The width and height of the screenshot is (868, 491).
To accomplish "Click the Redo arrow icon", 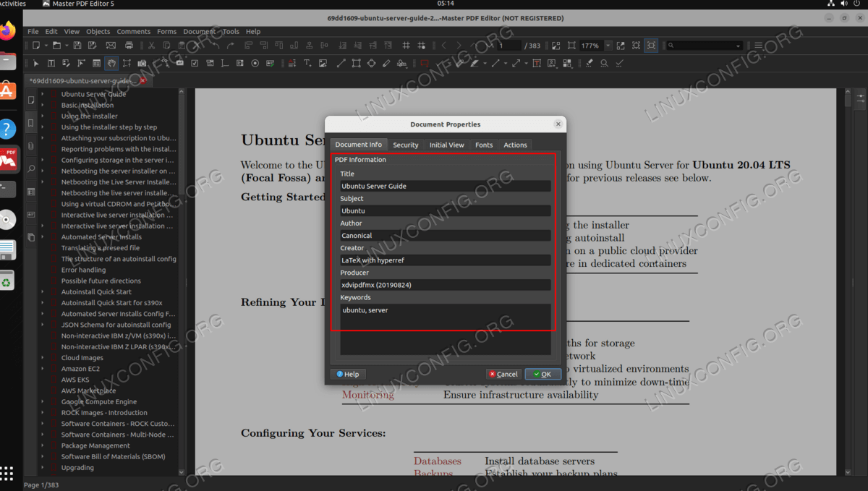I will pyautogui.click(x=231, y=45).
